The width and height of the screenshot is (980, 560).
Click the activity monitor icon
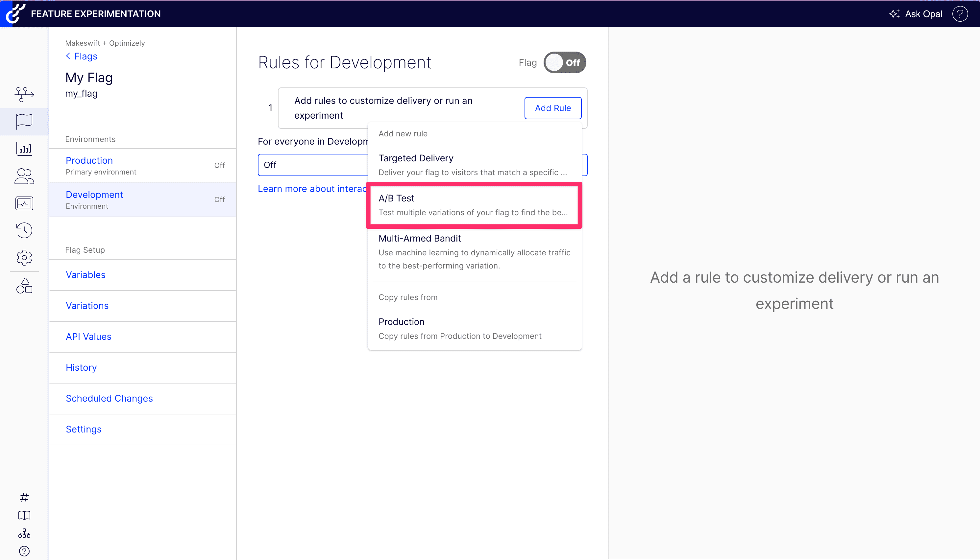coord(24,203)
